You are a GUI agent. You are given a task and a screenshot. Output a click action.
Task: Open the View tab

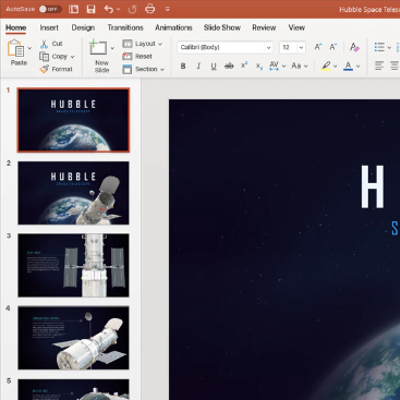(297, 28)
